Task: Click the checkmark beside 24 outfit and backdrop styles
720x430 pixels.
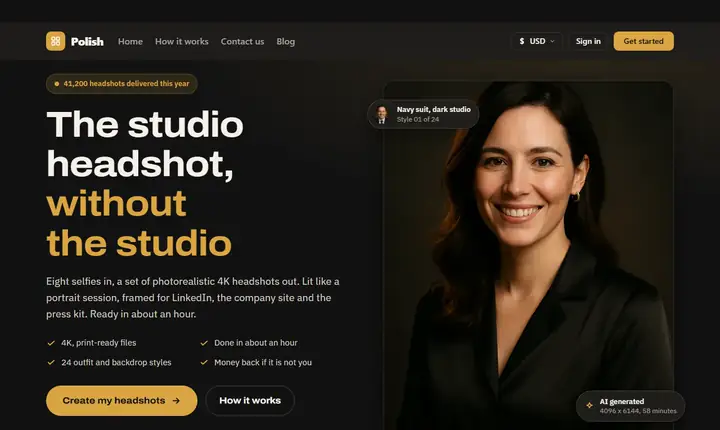Action: 51,362
